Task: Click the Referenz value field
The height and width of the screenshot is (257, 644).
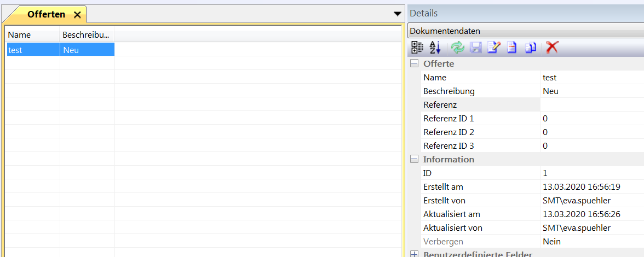Action: (591, 105)
